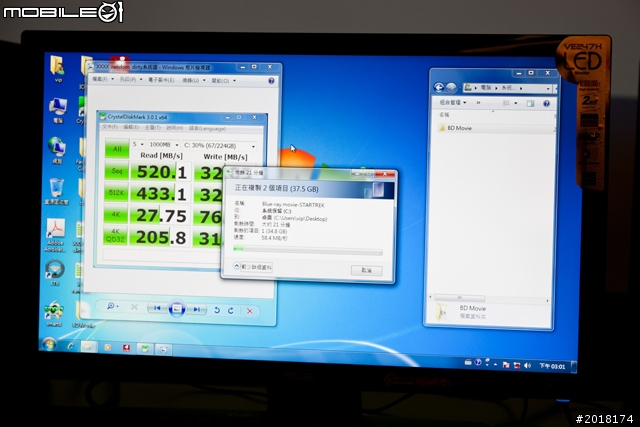Open the Photo Viewer E-mail (E) menu
This screenshot has height=427, width=640.
tap(161, 80)
